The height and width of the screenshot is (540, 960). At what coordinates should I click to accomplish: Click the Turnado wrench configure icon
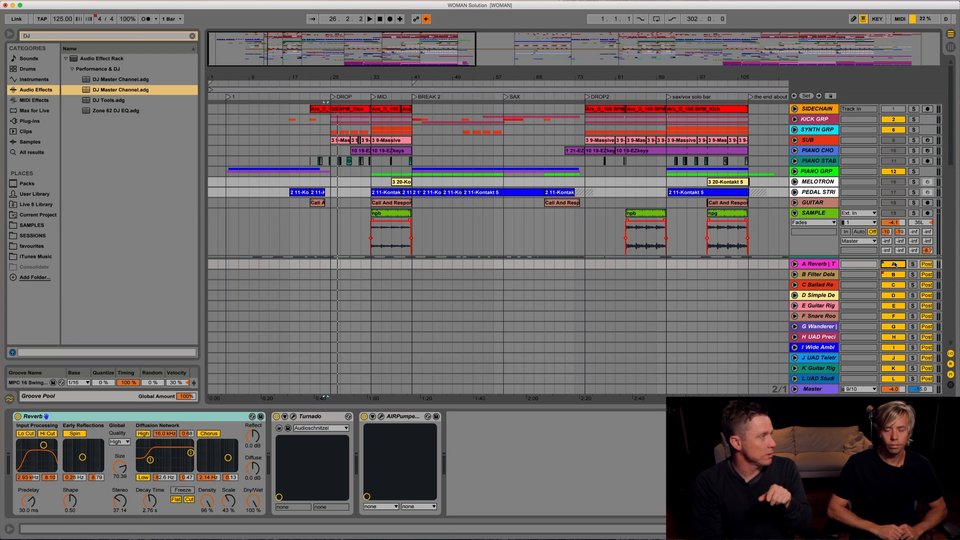[293, 416]
